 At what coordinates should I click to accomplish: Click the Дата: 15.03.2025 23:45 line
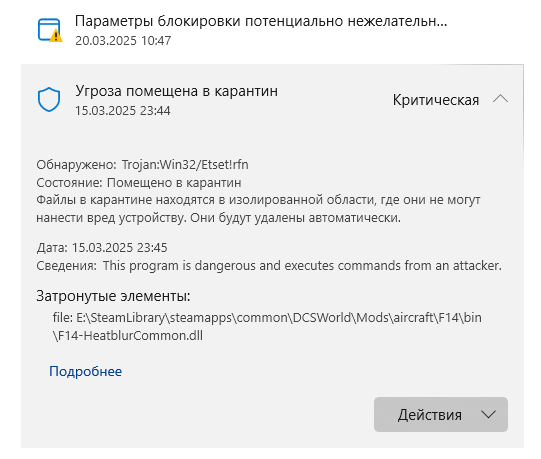point(102,248)
